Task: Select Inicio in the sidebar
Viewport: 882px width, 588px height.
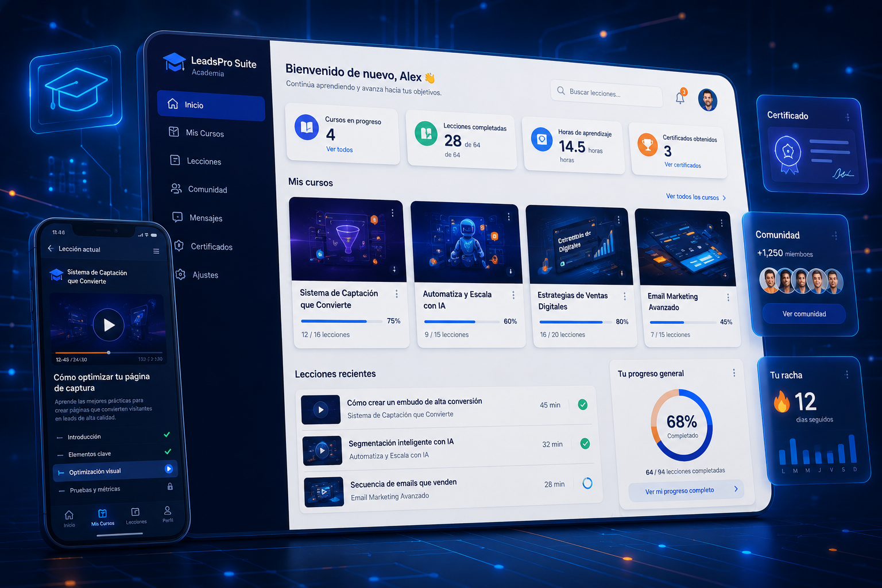Action: (x=211, y=106)
